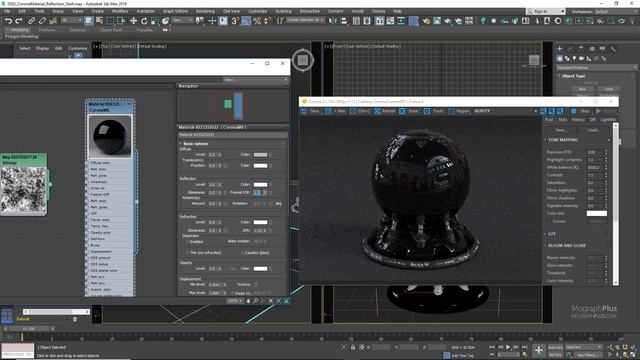Toggle the Fresnel IOR map checkbox

[271, 192]
